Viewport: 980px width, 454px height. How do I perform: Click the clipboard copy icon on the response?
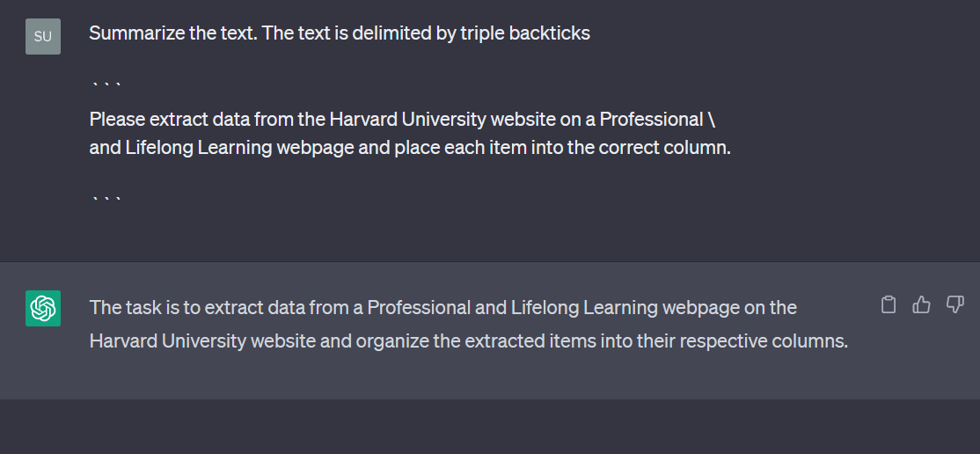889,305
